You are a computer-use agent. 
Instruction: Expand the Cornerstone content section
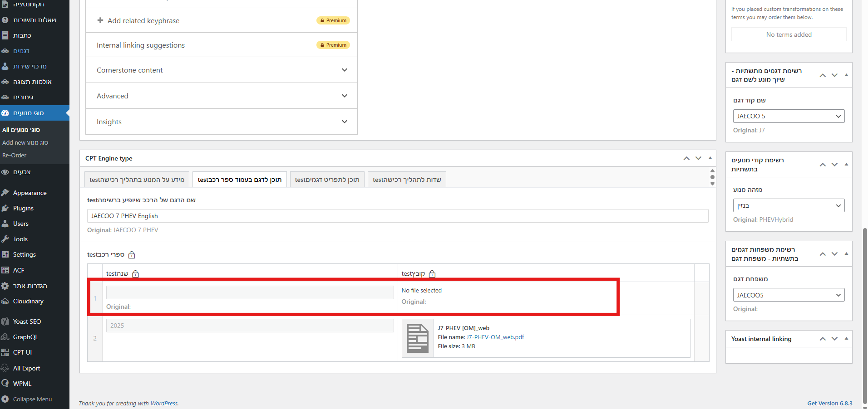(x=344, y=70)
